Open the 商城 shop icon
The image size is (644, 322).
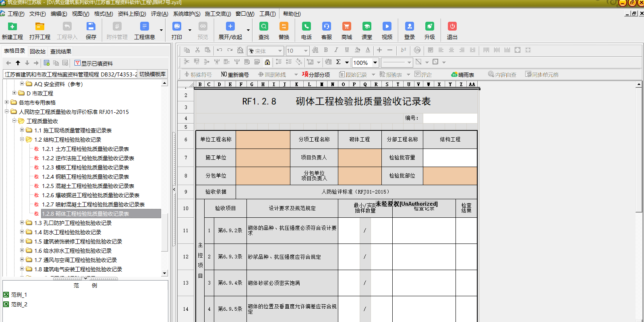click(346, 27)
